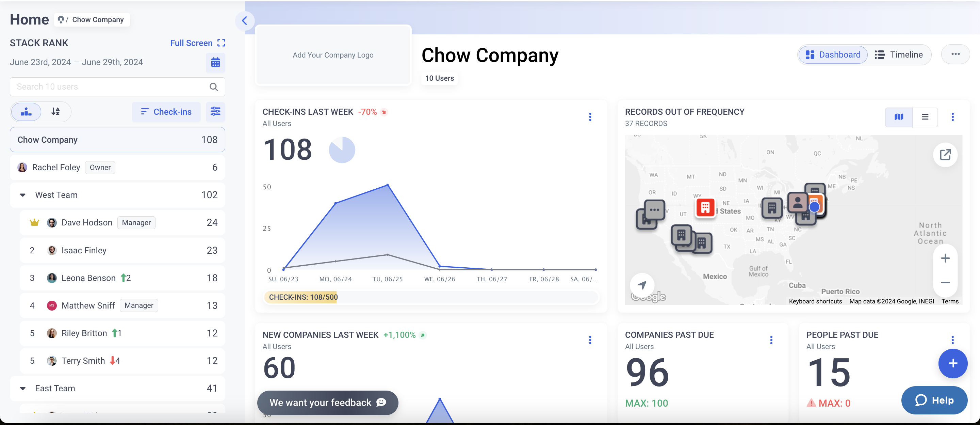Click the check-ins pie chart indicator
This screenshot has height=425, width=980.
tap(342, 150)
